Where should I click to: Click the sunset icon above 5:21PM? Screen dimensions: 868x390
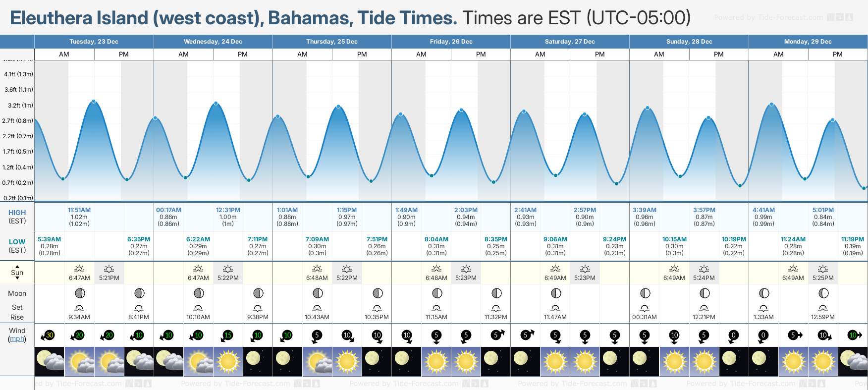[x=109, y=269]
